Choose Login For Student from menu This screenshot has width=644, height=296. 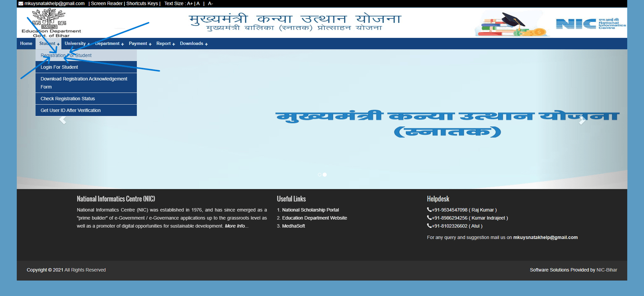tap(59, 67)
